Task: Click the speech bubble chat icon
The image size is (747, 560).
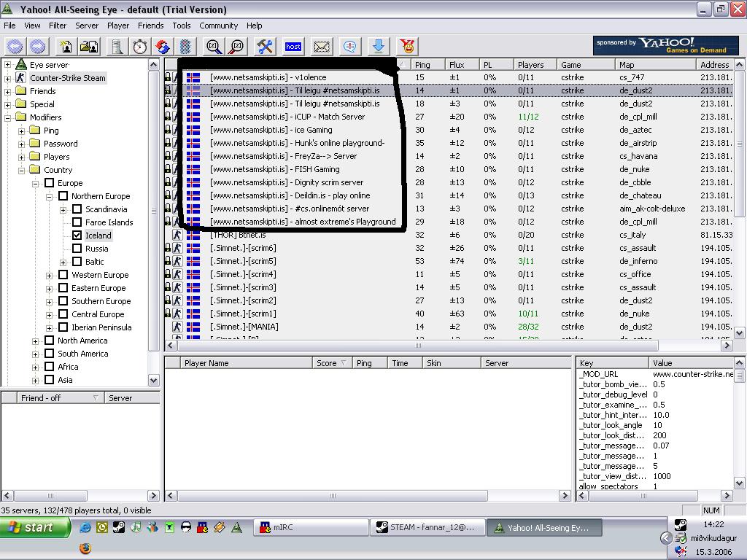Action: pyautogui.click(x=349, y=46)
